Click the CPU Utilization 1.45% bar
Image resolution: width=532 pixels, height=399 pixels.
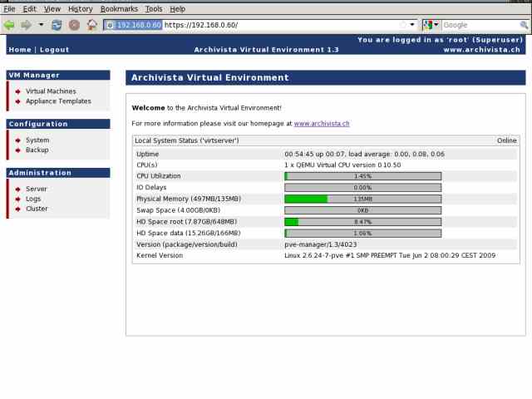click(x=363, y=176)
